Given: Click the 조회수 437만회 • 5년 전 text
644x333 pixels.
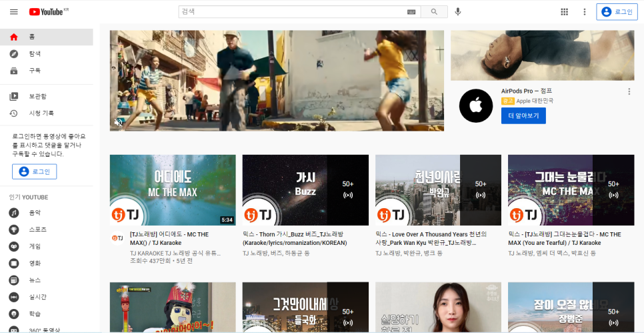Looking at the screenshot, I should point(161,261).
